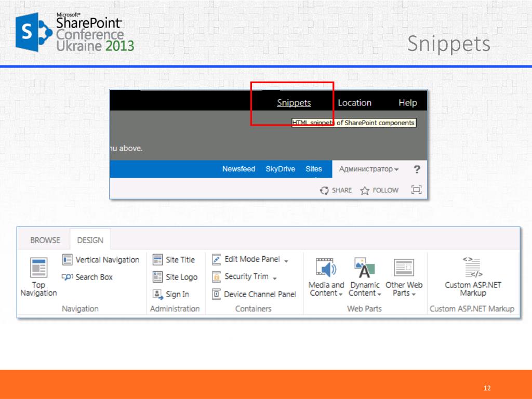Click the slide number 12
Viewport: 532px width, 399px height.
pos(487,388)
